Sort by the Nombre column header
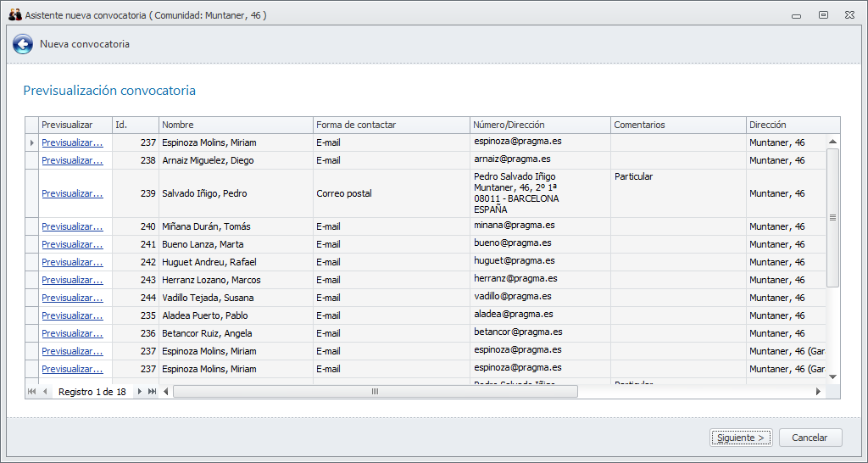 [x=235, y=125]
